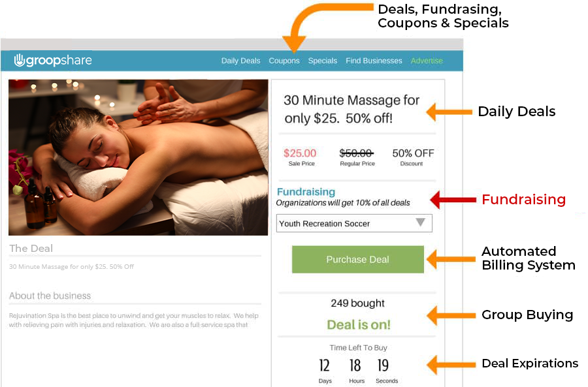Screen dimensions: 588x387
Task: Go to the Coupons page
Action: click(x=284, y=61)
